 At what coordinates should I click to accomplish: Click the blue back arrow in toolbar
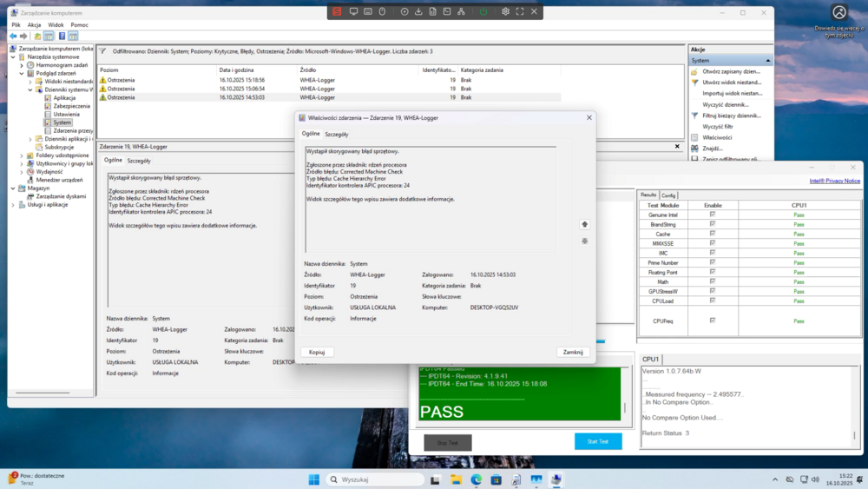pyautogui.click(x=13, y=36)
